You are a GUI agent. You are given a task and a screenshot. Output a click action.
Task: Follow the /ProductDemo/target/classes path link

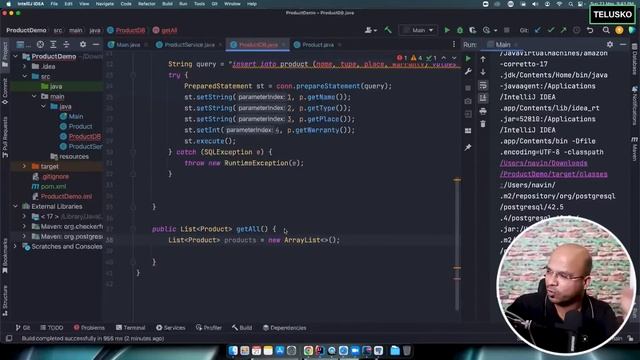pos(553,174)
